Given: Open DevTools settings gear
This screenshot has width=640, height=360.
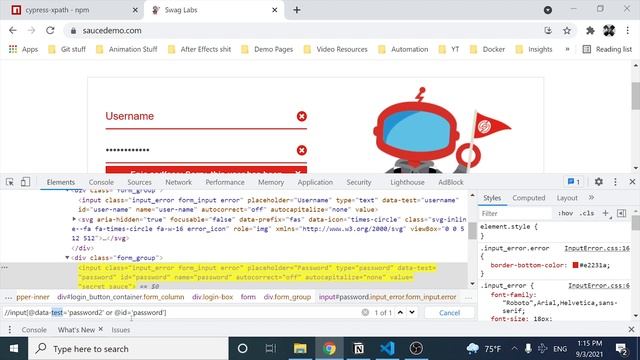Looking at the screenshot, I should coord(598,182).
